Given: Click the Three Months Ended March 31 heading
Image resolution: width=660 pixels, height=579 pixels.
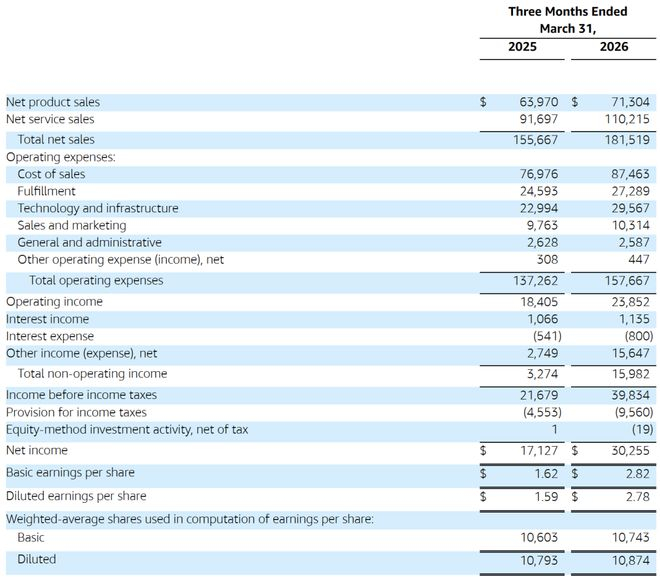Looking at the screenshot, I should [567, 20].
